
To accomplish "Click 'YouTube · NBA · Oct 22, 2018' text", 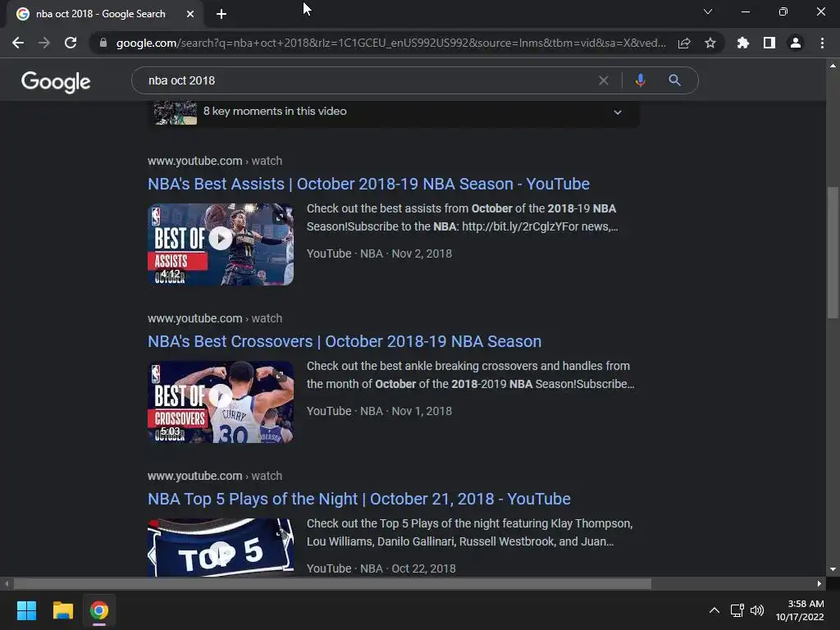I will [x=381, y=568].
